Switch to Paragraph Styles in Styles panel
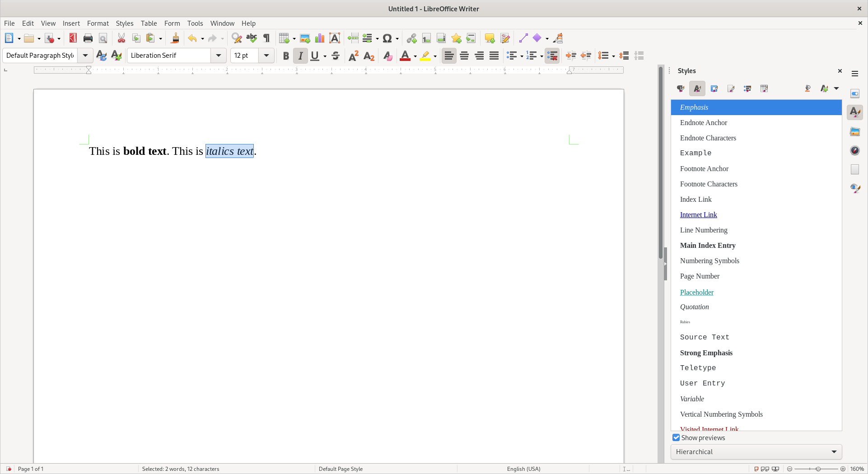 [680, 88]
